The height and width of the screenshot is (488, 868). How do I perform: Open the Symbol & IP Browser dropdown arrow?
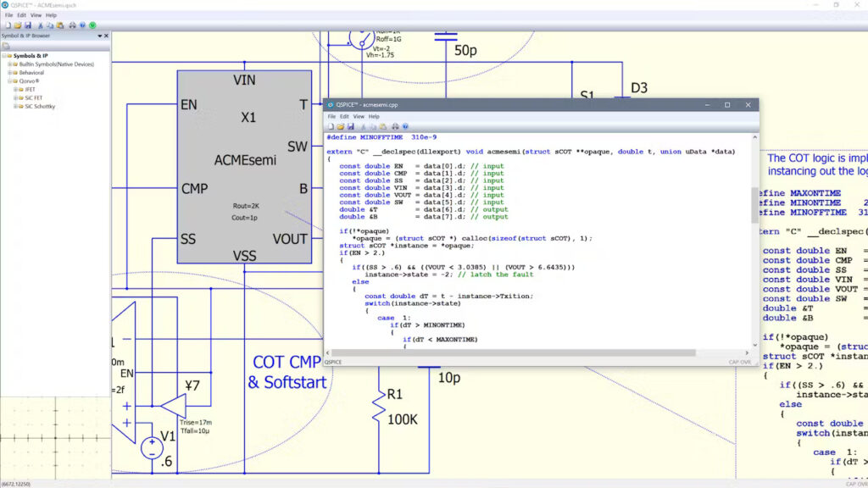(x=100, y=36)
